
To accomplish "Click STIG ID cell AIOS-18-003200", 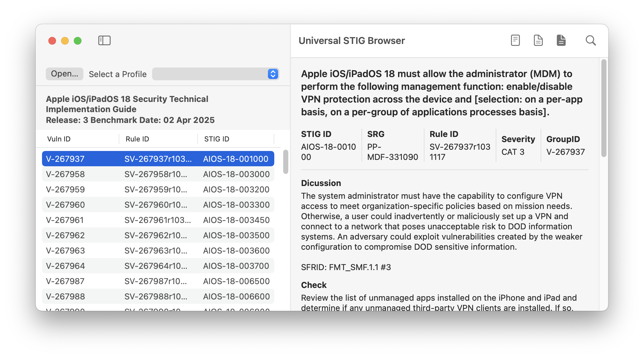I will [x=236, y=190].
